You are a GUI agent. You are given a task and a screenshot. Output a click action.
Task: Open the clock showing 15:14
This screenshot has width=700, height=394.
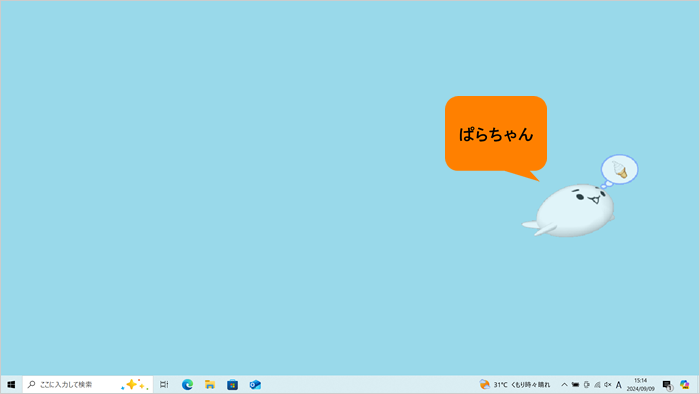(641, 385)
